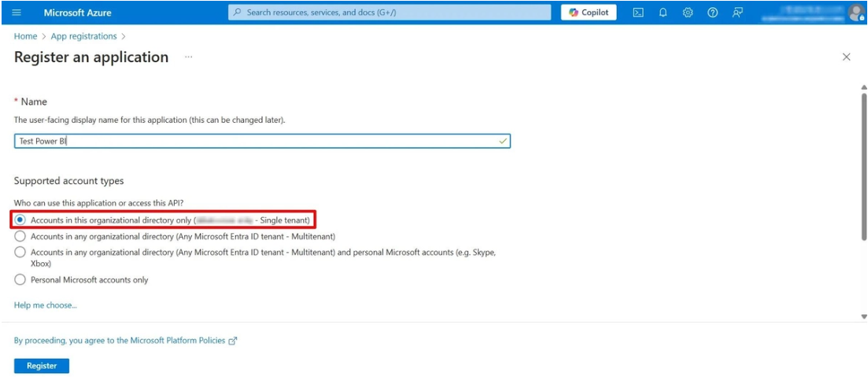Open the Microsoft Platform Policies link
The image size is (868, 377).
(x=177, y=341)
